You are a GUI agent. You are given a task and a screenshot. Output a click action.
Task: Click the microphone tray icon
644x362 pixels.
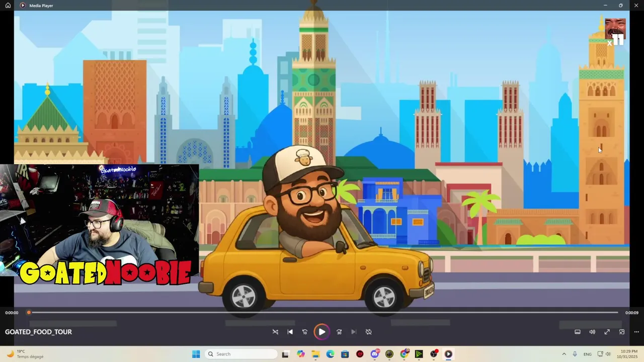coord(575,354)
